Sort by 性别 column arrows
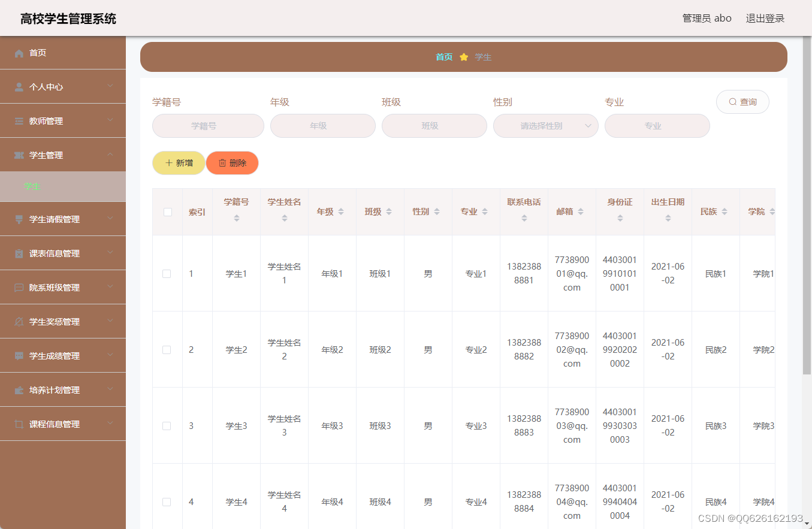Viewport: 812px width, 529px height. 437,211
